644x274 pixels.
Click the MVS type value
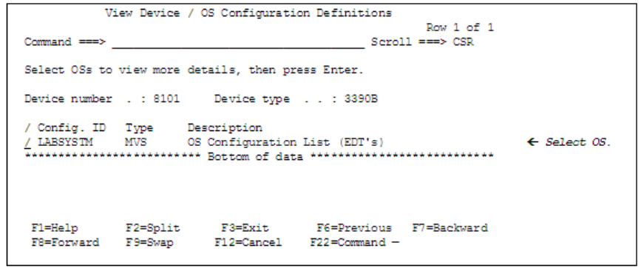[136, 142]
